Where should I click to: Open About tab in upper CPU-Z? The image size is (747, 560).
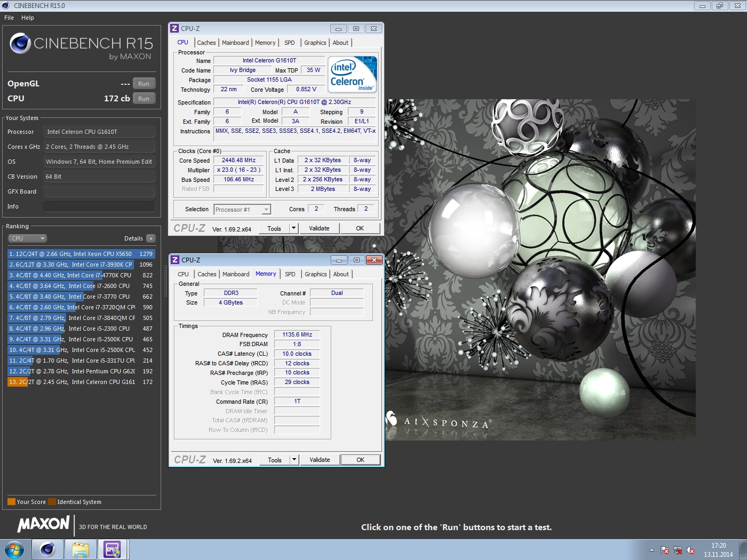(x=340, y=43)
